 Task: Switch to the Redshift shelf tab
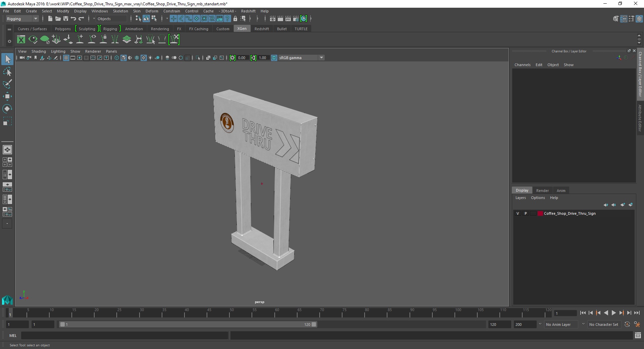pos(262,29)
